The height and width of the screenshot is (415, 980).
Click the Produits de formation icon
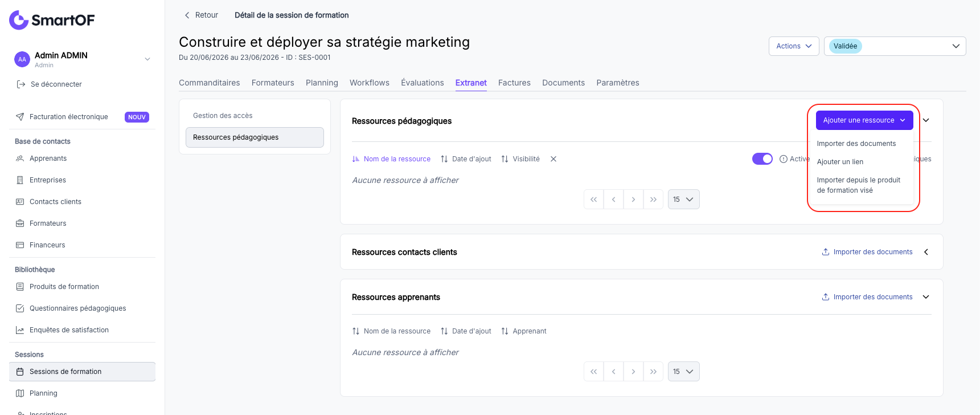pyautogui.click(x=20, y=287)
